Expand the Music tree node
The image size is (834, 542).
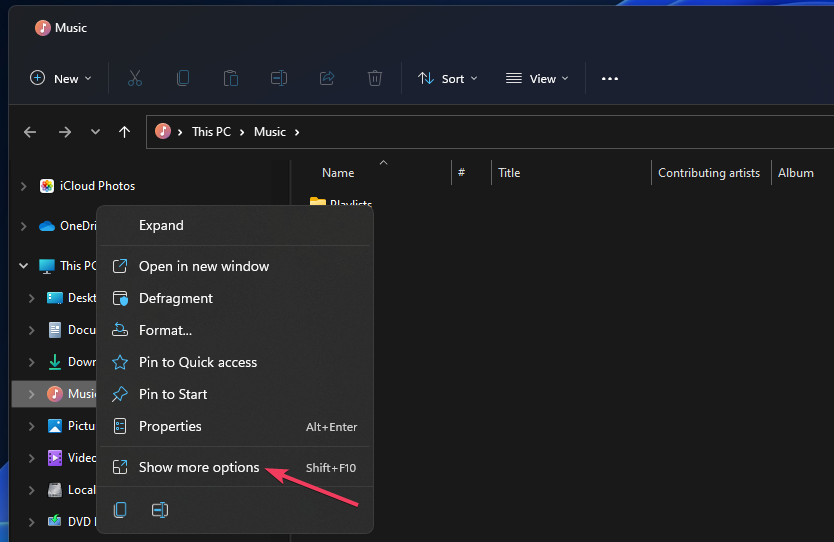click(32, 394)
